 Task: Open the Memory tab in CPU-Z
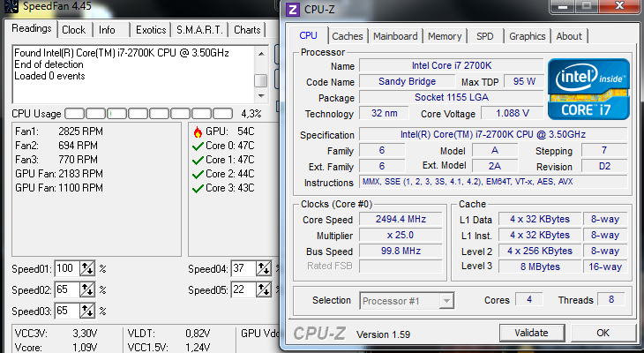click(445, 36)
